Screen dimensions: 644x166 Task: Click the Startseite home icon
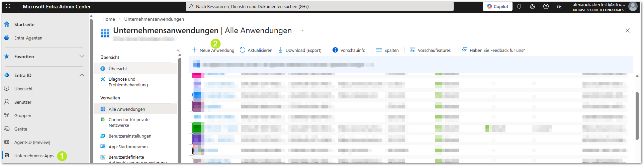click(7, 24)
